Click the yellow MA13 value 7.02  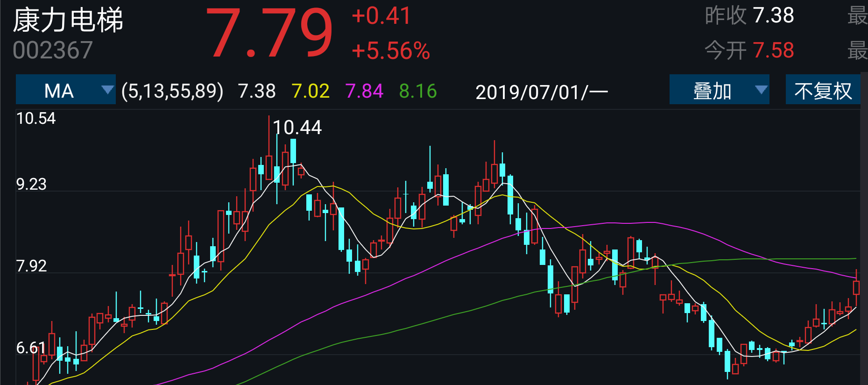click(311, 91)
